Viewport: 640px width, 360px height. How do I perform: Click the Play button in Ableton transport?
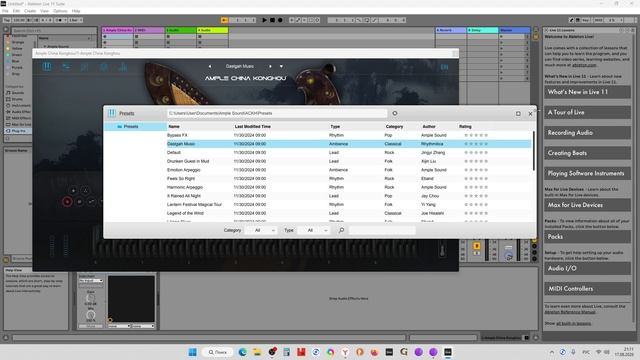[264, 20]
